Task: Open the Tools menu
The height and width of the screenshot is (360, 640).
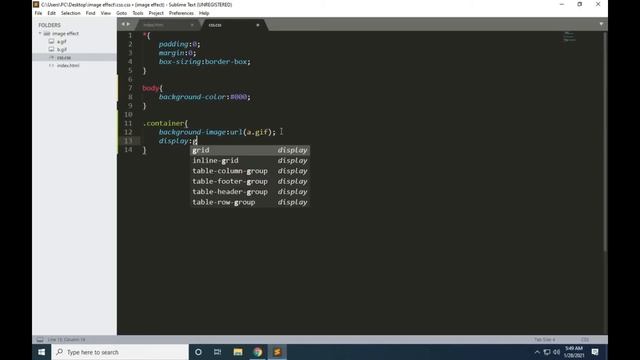Action: (138, 13)
